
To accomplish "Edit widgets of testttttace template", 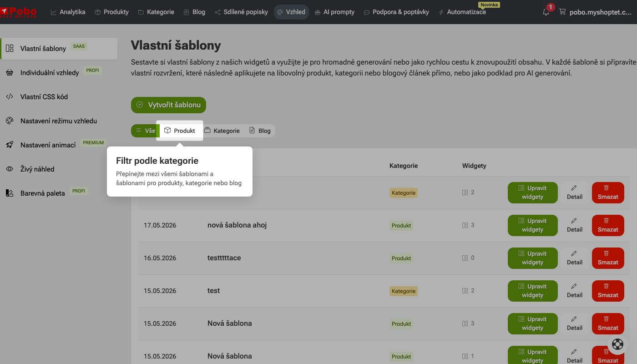I will pos(533,258).
